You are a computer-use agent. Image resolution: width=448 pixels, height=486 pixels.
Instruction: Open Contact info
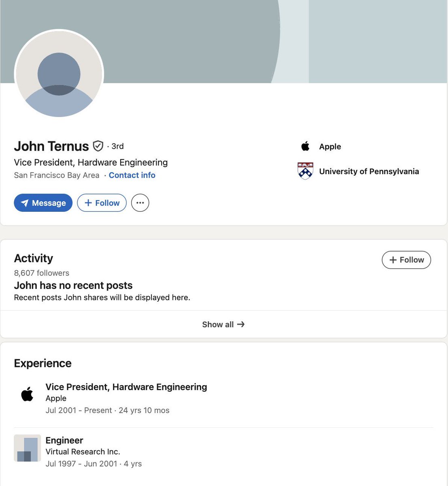[132, 175]
